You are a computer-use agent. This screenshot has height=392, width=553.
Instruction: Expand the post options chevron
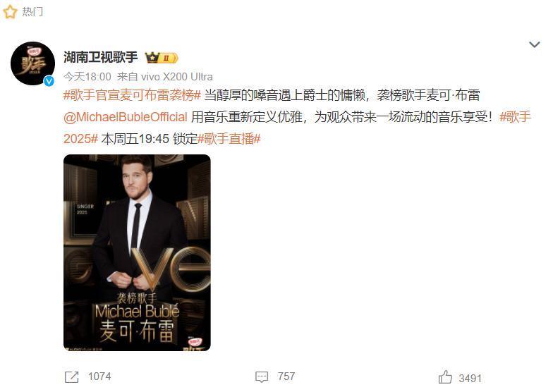(535, 44)
